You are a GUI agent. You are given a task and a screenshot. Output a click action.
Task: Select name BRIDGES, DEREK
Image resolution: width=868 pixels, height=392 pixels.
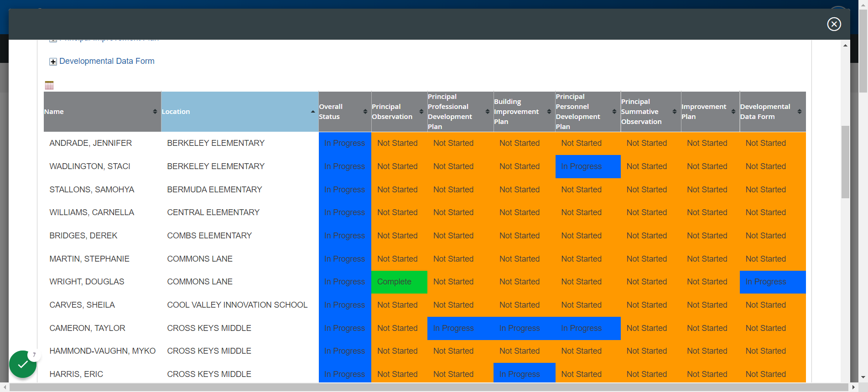[x=83, y=236]
